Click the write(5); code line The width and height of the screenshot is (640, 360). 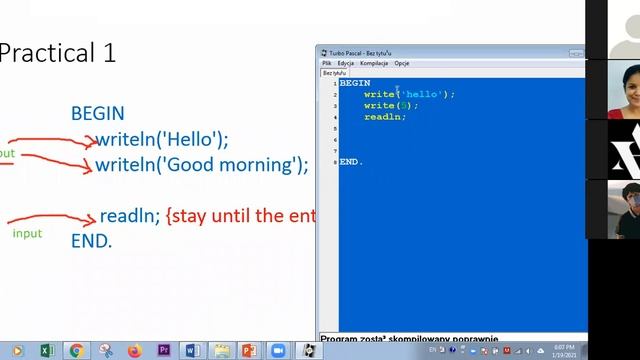pos(391,106)
